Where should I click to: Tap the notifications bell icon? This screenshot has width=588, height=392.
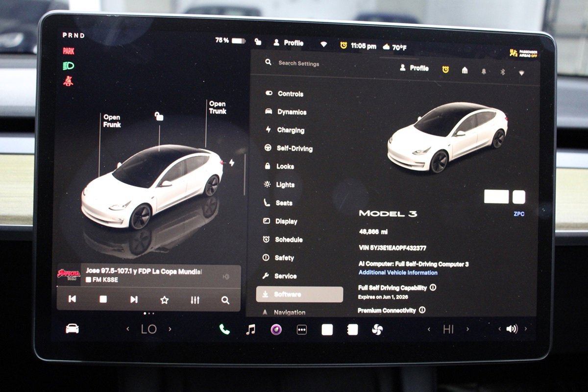[484, 72]
